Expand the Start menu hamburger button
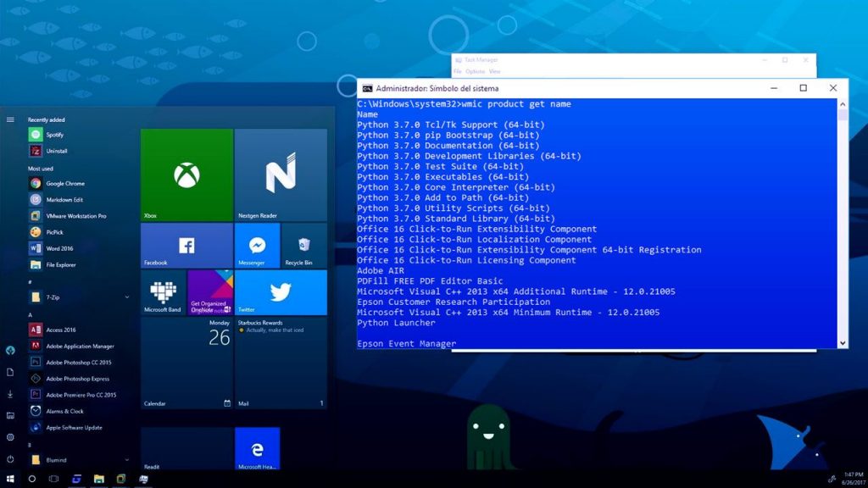Screen dimensions: 868x488 (x=10, y=119)
